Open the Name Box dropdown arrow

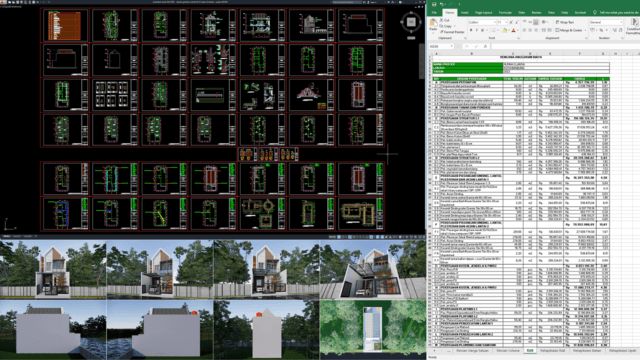pyautogui.click(x=451, y=46)
